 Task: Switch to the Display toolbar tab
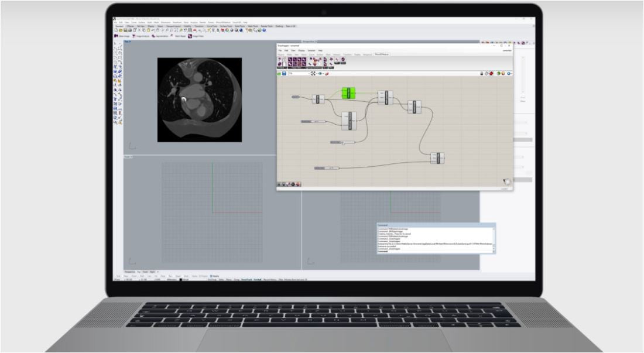pyautogui.click(x=151, y=26)
